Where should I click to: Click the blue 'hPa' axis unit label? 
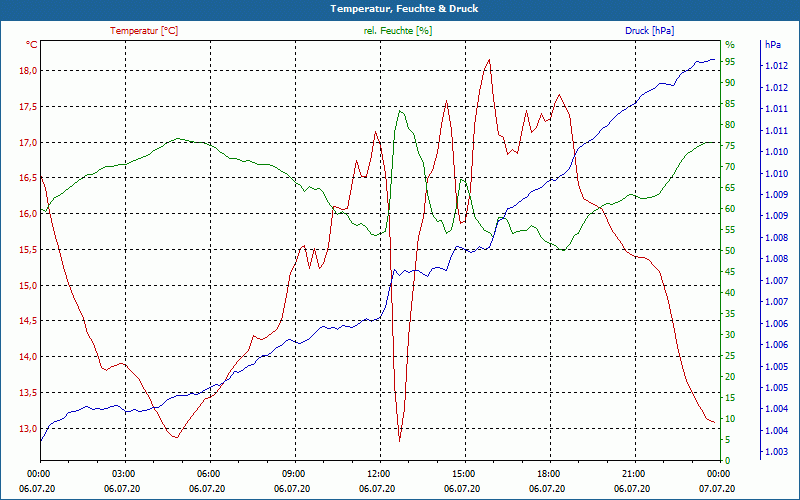pos(772,45)
